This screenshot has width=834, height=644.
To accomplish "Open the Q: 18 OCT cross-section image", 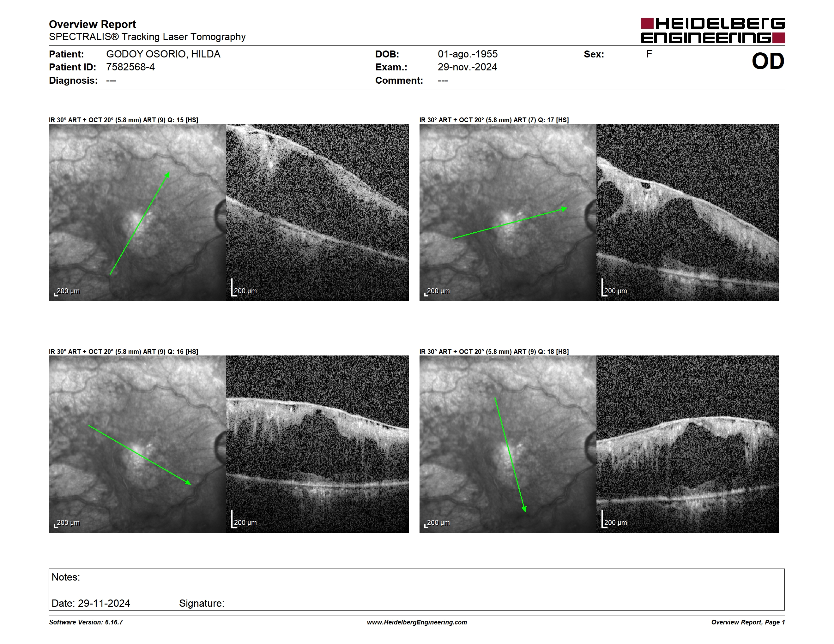I will point(688,444).
